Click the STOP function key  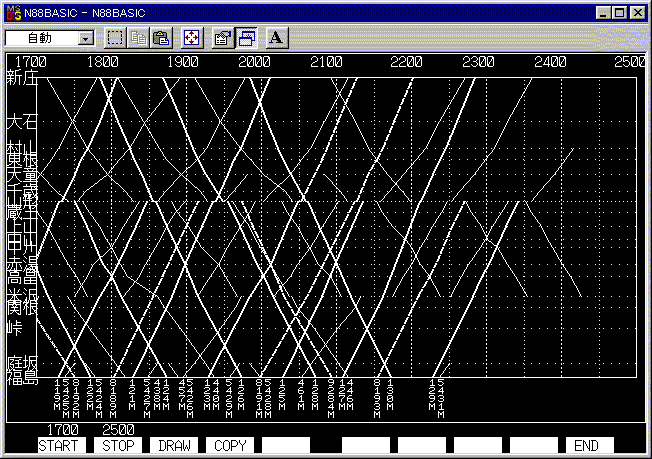tap(118, 445)
